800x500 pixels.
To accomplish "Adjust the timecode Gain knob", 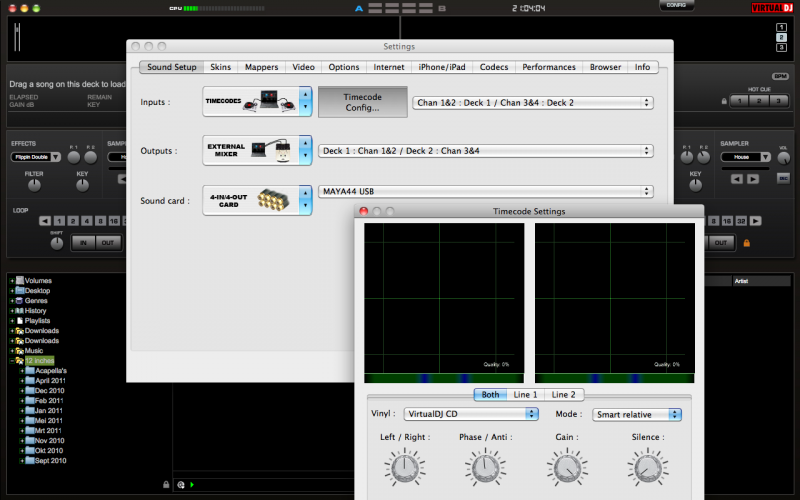I will coord(567,467).
